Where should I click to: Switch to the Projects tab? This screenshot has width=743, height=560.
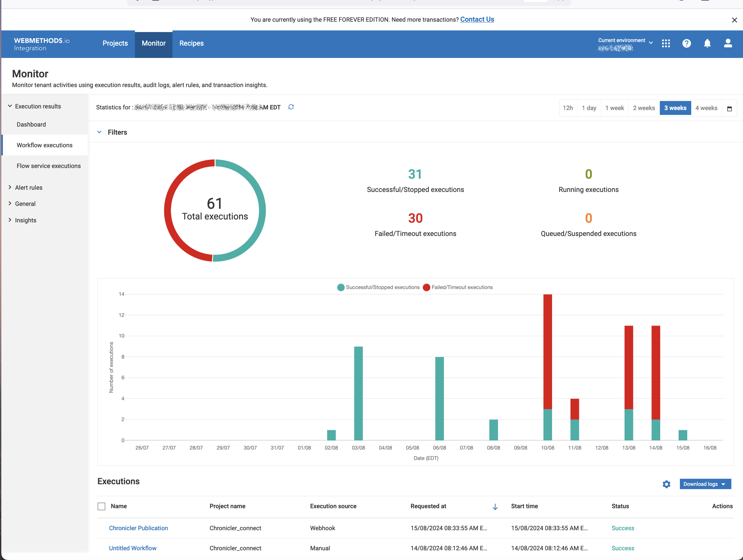115,43
